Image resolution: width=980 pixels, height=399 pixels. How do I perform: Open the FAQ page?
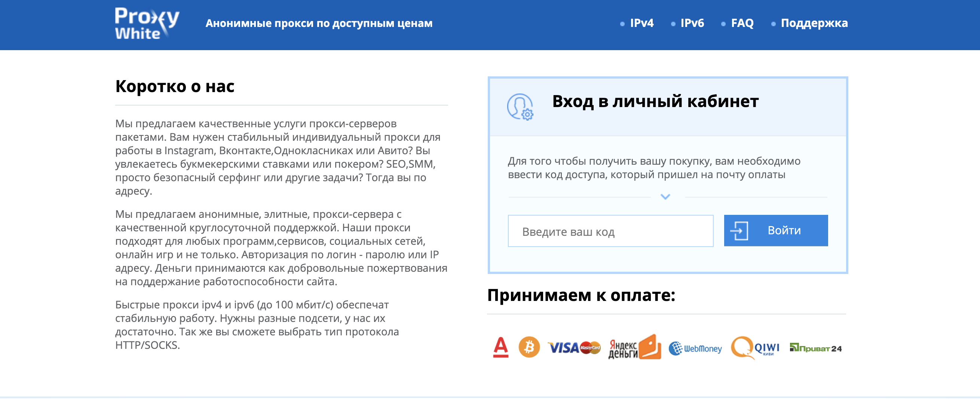[742, 23]
